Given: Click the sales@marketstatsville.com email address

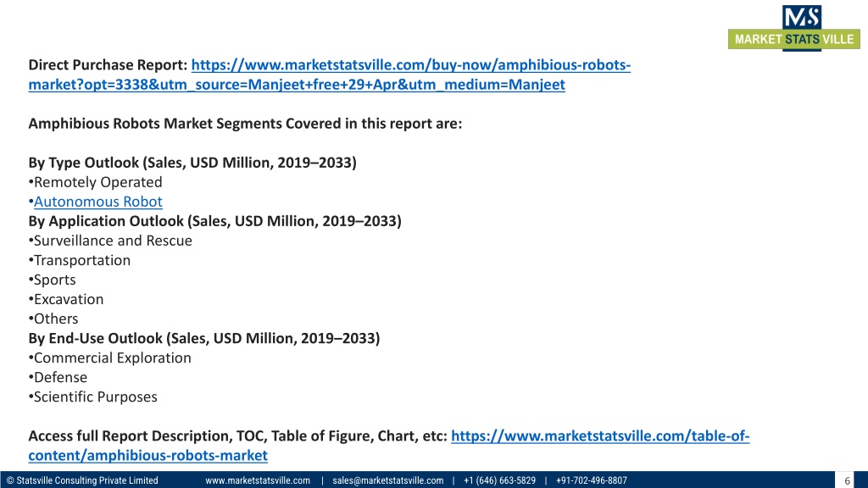Looking at the screenshot, I should (x=388, y=480).
